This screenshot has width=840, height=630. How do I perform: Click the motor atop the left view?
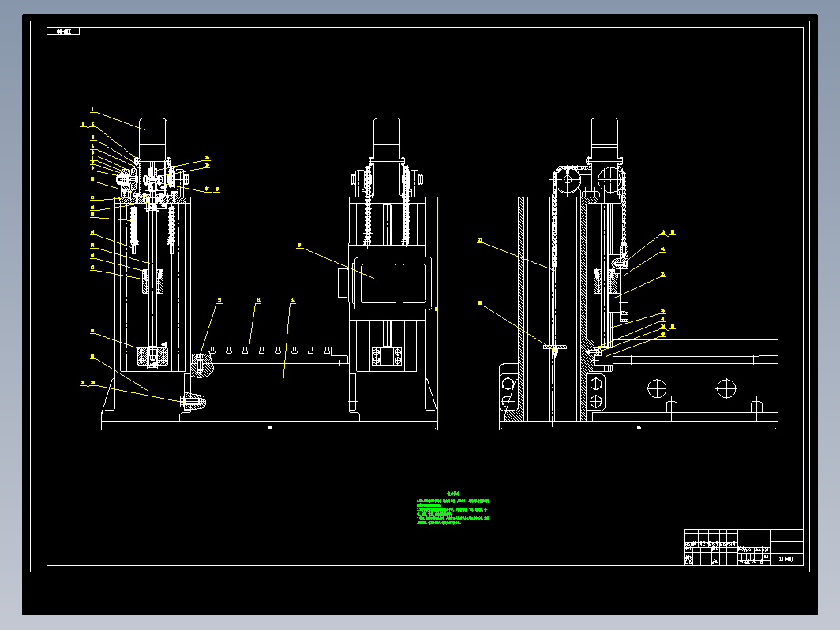click(x=152, y=139)
